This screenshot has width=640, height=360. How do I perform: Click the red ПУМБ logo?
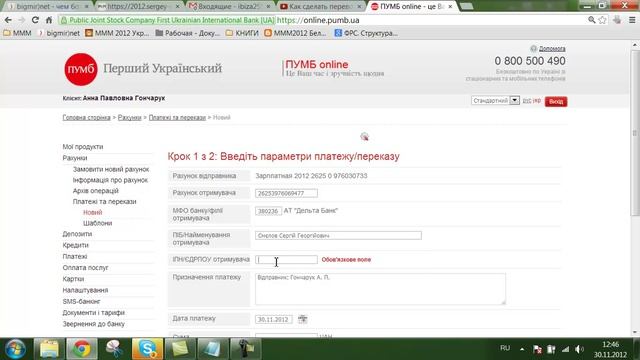(81, 69)
